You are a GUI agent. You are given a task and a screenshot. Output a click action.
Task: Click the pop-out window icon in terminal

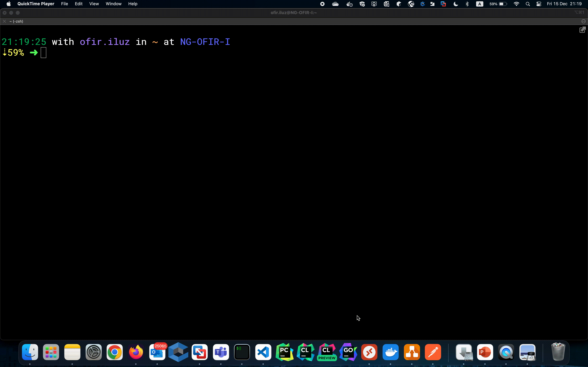click(582, 30)
